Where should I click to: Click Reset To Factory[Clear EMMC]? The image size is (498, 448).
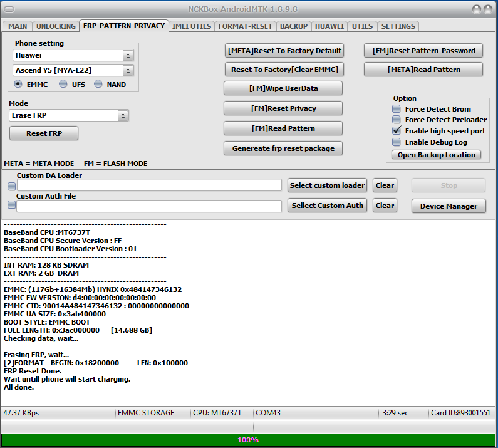[x=284, y=70]
